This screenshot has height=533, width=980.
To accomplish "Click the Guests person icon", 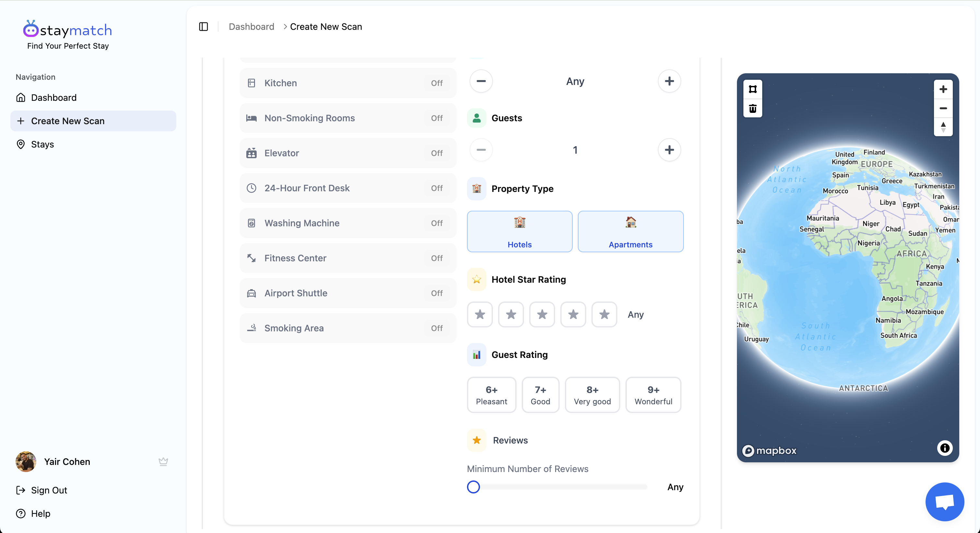I will [x=476, y=118].
